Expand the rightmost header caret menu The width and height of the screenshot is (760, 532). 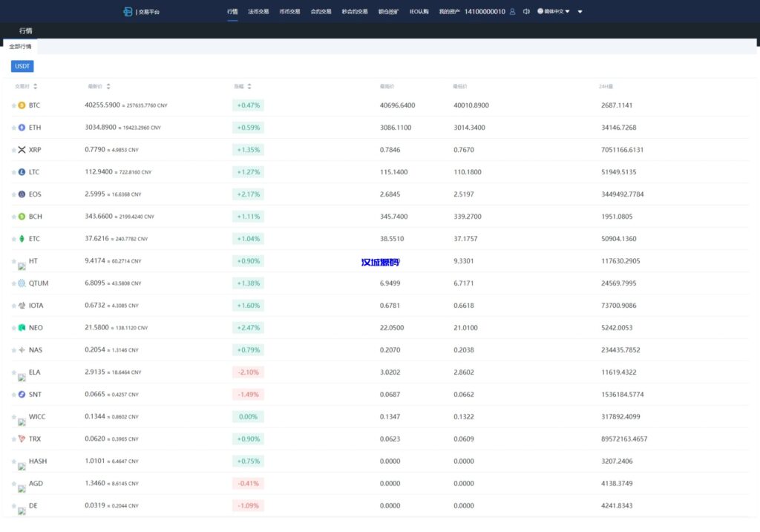[x=580, y=12]
